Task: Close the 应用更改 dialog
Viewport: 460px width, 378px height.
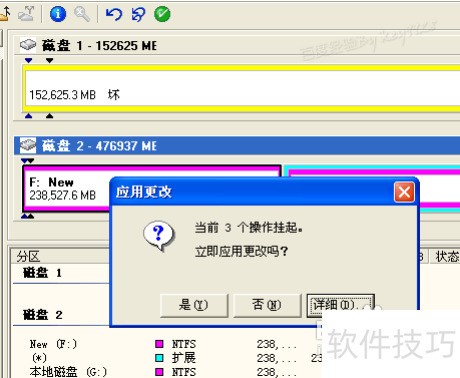Action: (x=404, y=192)
